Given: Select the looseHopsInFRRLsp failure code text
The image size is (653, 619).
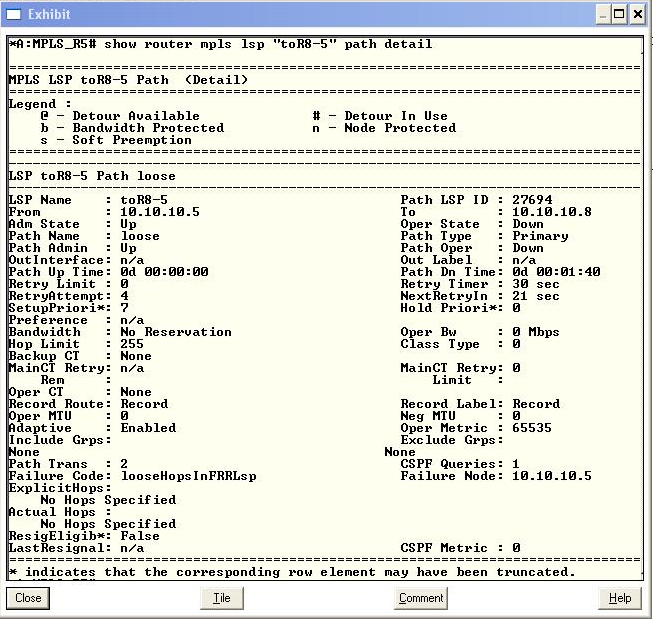Looking at the screenshot, I should pyautogui.click(x=188, y=476).
